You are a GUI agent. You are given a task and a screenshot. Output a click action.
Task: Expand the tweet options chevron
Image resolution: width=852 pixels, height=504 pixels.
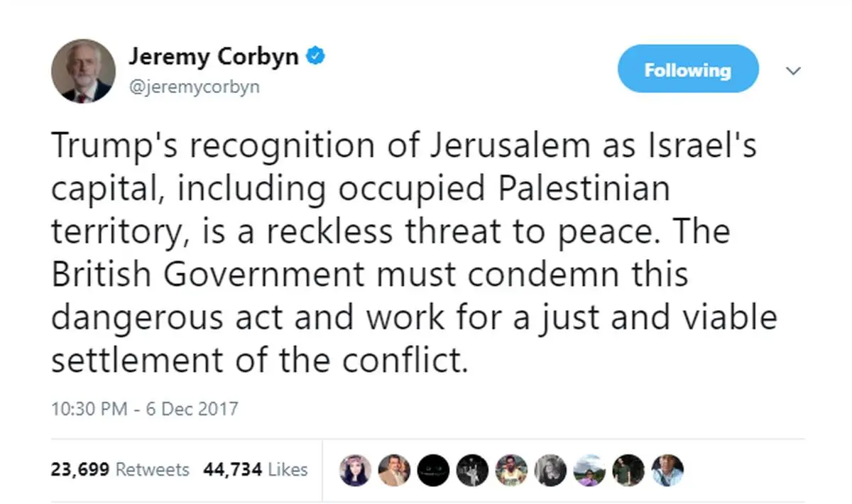794,71
